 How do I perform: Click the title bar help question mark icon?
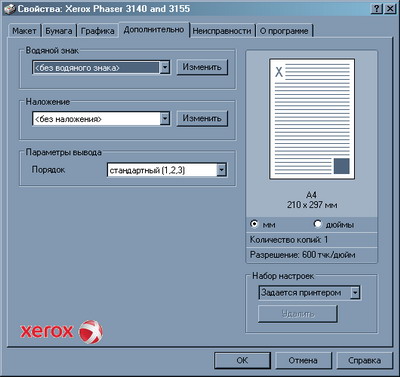(376, 9)
